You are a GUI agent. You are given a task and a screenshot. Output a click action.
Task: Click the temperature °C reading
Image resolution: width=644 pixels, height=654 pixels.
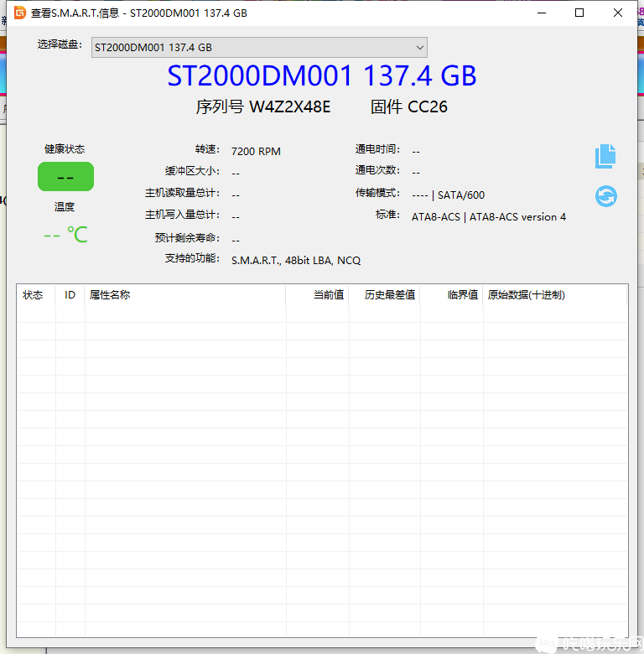tap(65, 235)
